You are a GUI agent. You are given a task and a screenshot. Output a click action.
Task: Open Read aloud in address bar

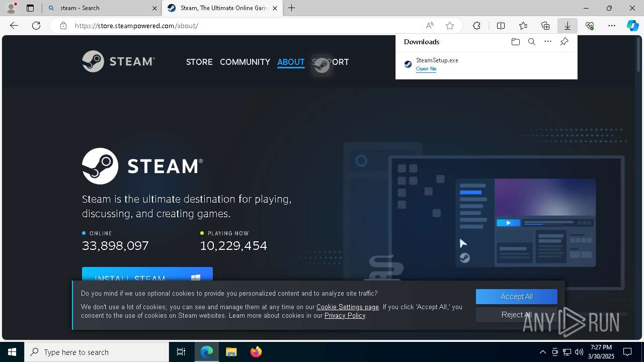pyautogui.click(x=430, y=26)
